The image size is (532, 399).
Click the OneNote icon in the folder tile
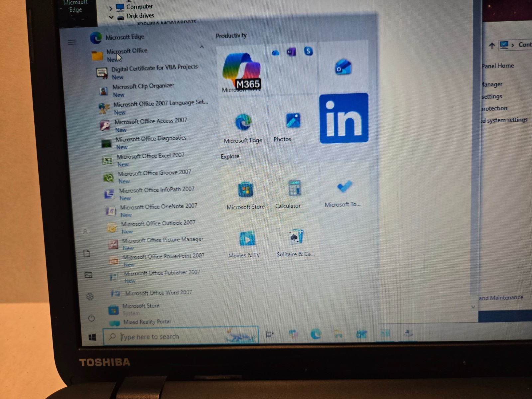pyautogui.click(x=291, y=52)
